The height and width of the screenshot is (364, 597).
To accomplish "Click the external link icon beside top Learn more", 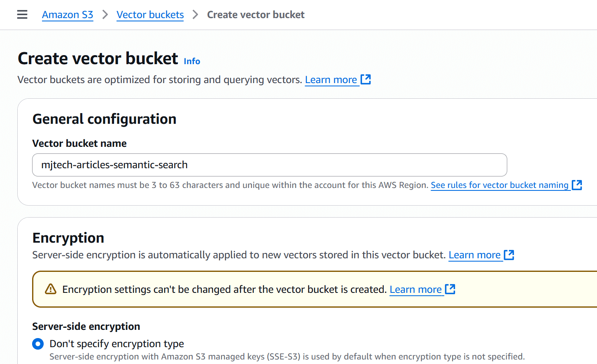I will coord(366,79).
